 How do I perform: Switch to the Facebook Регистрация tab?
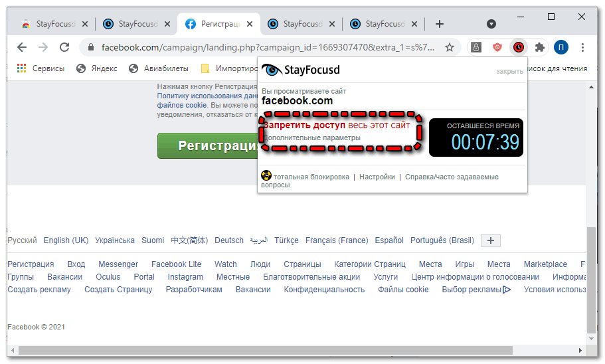click(x=216, y=24)
